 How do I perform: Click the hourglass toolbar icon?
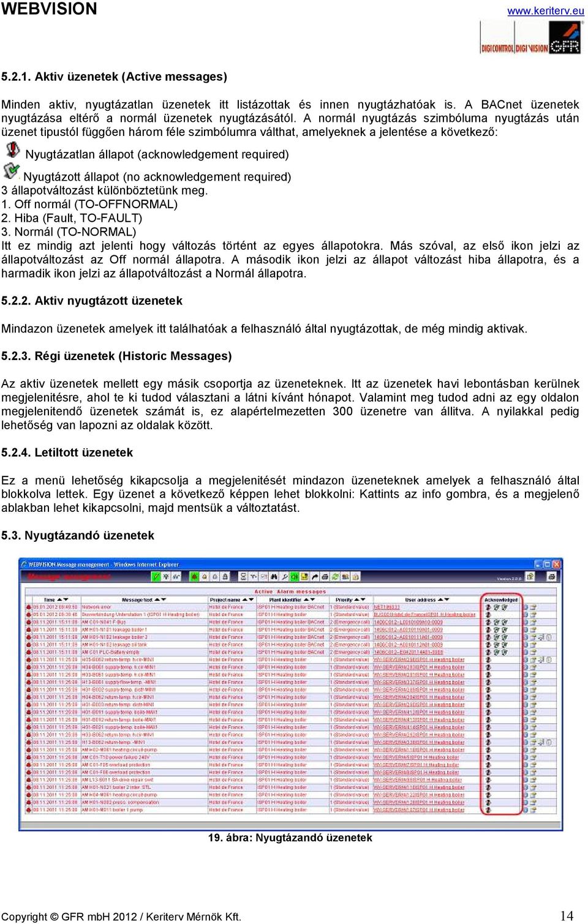[243, 577]
